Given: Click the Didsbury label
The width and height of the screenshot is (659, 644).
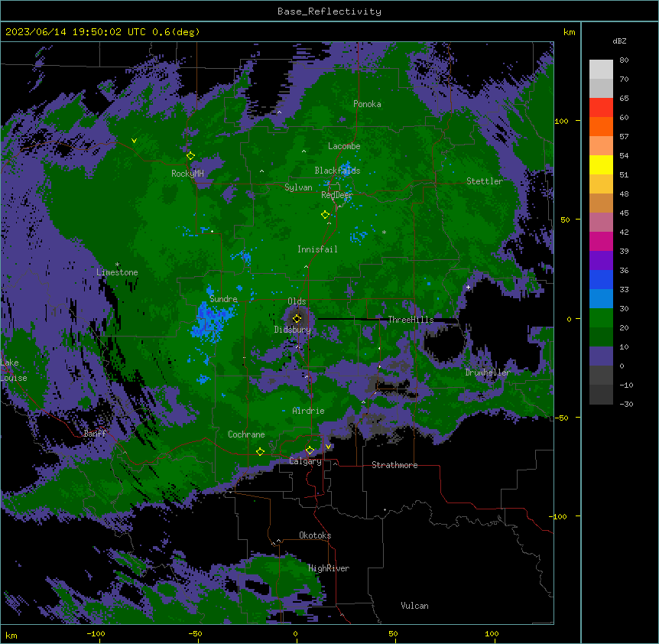Looking at the screenshot, I should click(293, 330).
